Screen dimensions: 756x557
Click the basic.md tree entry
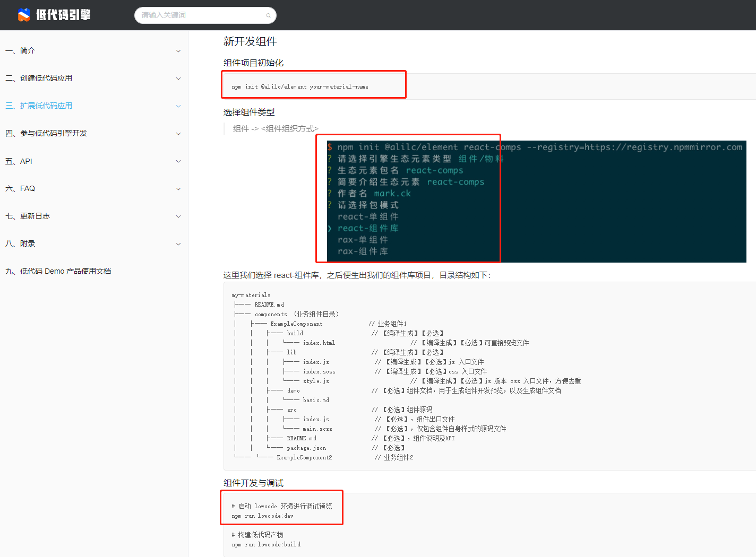pyautogui.click(x=316, y=400)
